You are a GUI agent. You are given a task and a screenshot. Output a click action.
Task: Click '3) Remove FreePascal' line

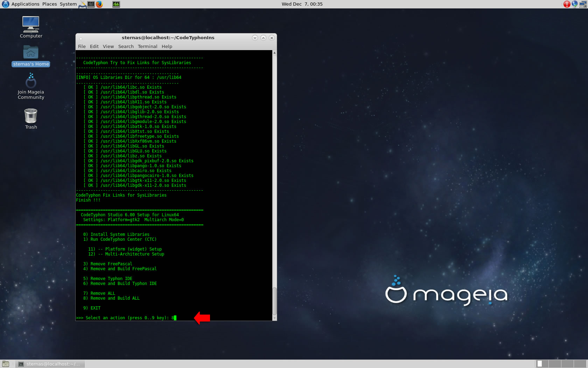coord(108,264)
